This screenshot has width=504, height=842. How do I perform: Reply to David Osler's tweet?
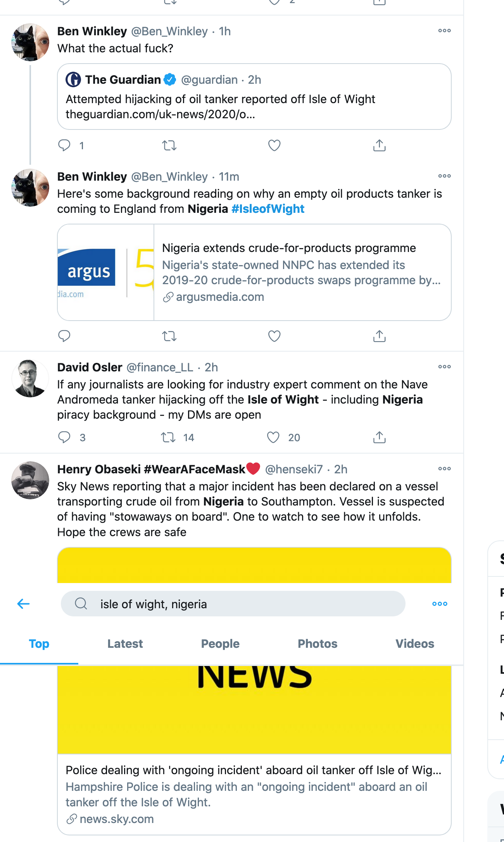[64, 438]
